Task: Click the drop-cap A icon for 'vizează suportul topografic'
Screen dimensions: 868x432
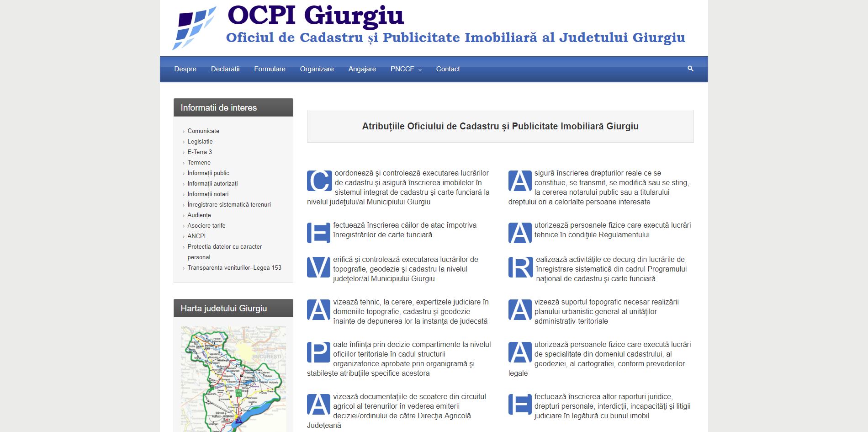Action: (520, 310)
